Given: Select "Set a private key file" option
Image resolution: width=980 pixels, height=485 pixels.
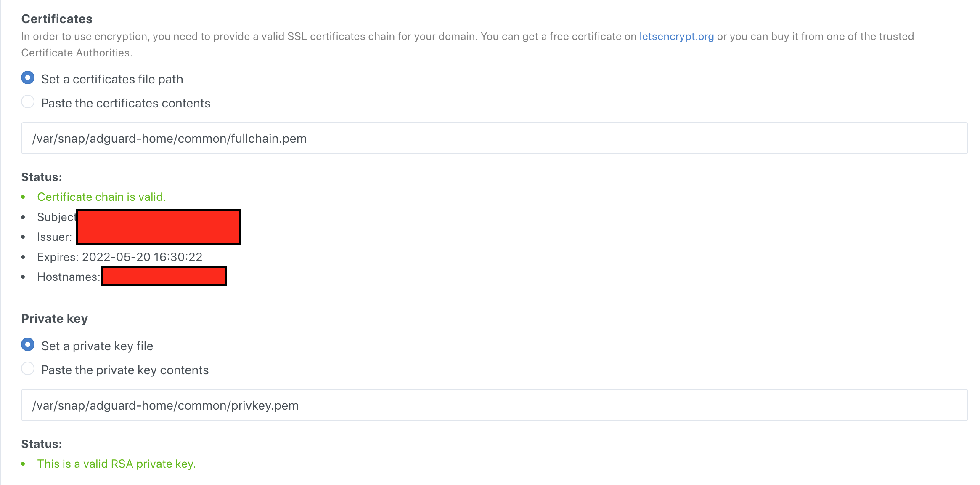Looking at the screenshot, I should pyautogui.click(x=27, y=344).
